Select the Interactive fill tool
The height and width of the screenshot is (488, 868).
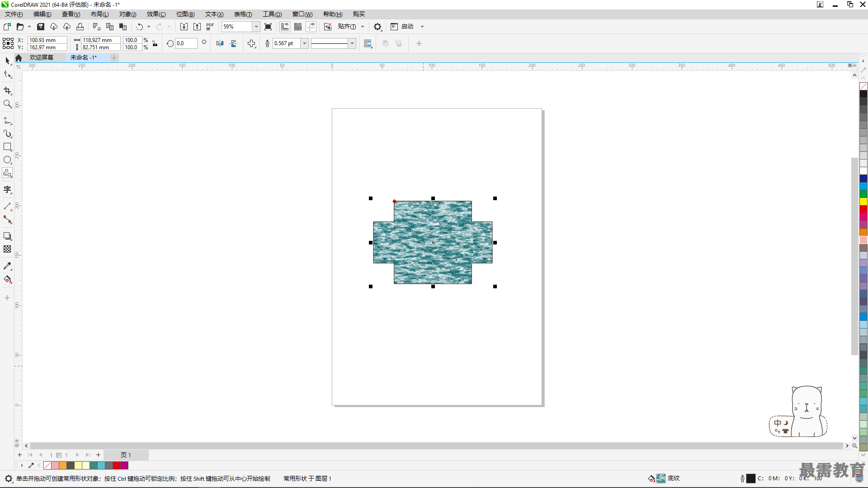7,279
